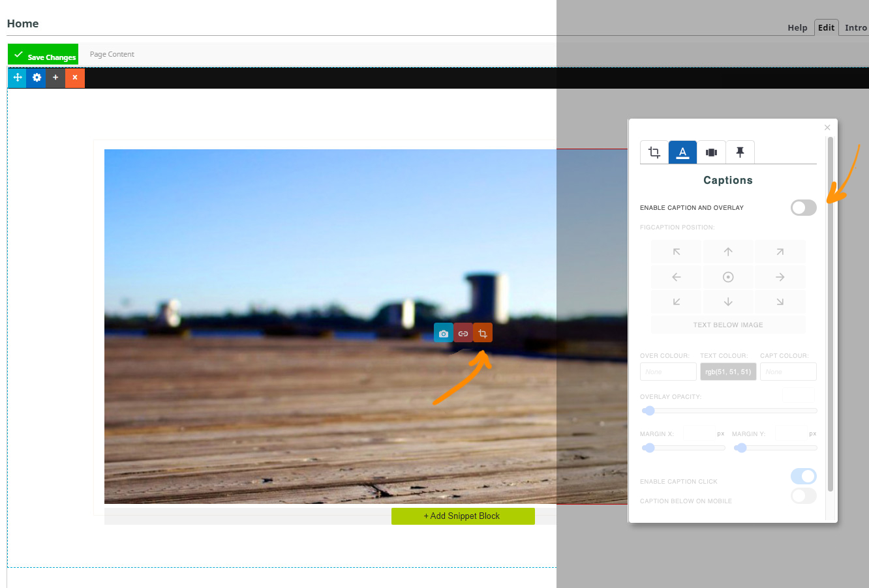Open the carousel tab in image panel
Screen dimensions: 869x588
coord(711,153)
